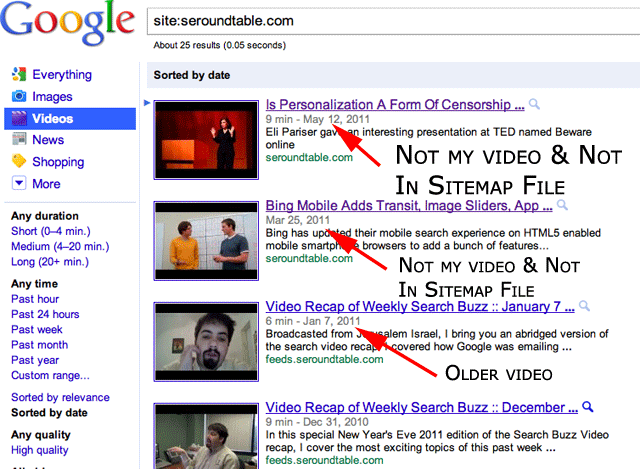
Task: Click the About 25 results count text
Action: 220,45
